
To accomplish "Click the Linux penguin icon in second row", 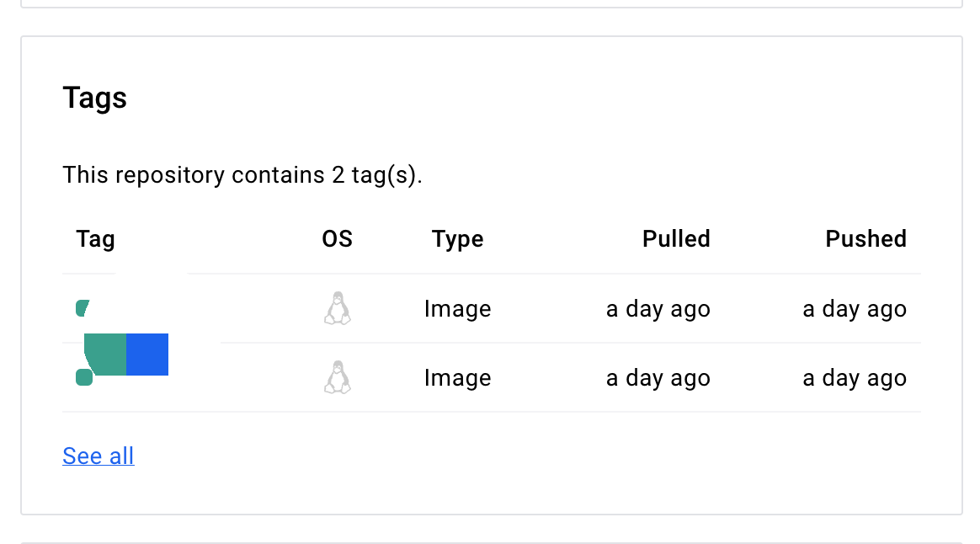I will click(338, 377).
